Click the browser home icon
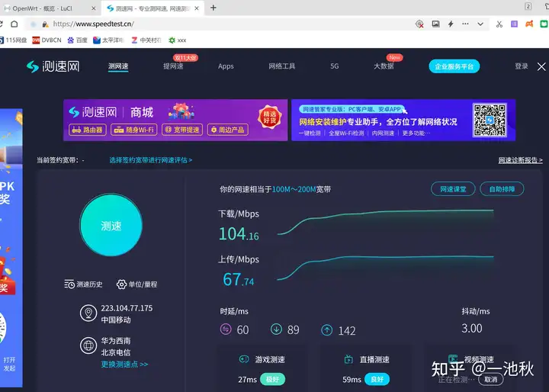 pos(14,24)
